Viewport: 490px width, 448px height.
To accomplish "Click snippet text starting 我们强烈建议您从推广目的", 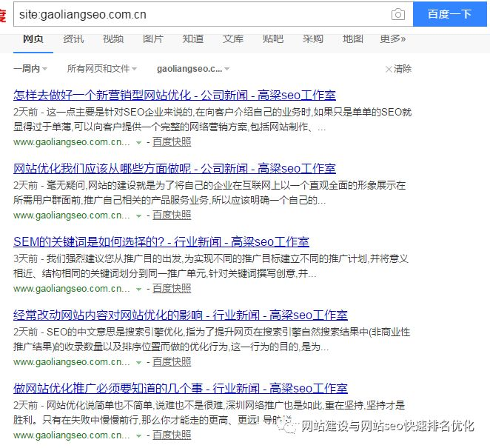I will [x=211, y=266].
